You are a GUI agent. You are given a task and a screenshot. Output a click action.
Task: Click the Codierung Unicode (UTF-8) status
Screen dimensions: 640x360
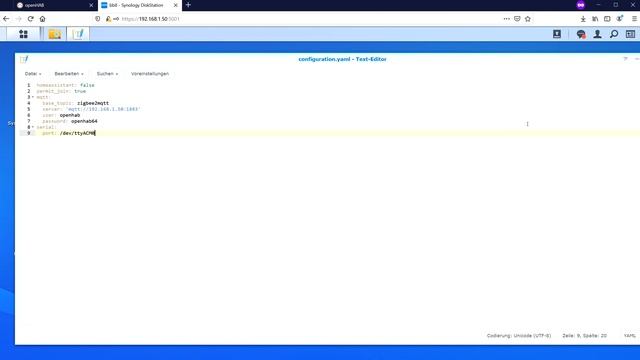point(519,336)
